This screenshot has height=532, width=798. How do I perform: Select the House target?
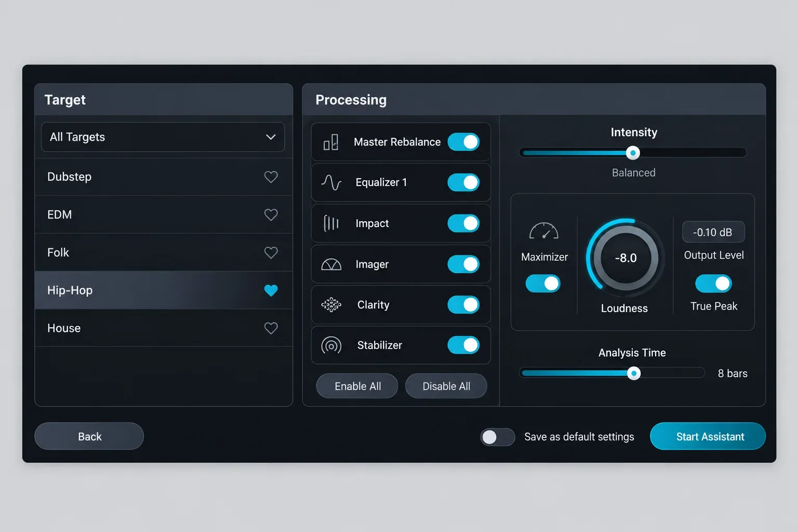(164, 328)
